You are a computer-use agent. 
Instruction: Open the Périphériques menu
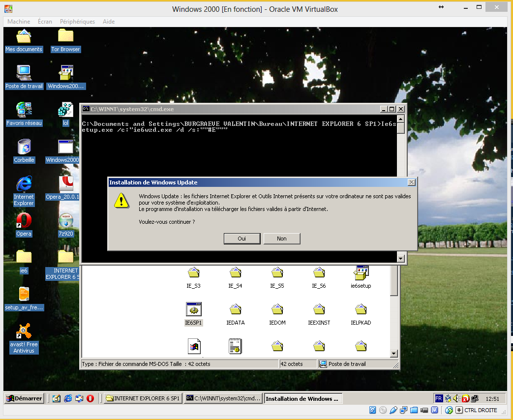pyautogui.click(x=77, y=22)
